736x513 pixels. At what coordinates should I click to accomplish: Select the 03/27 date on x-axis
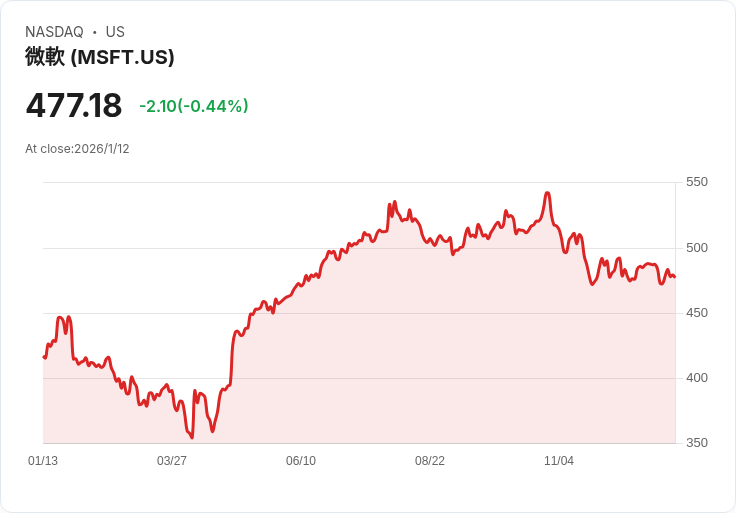172,461
